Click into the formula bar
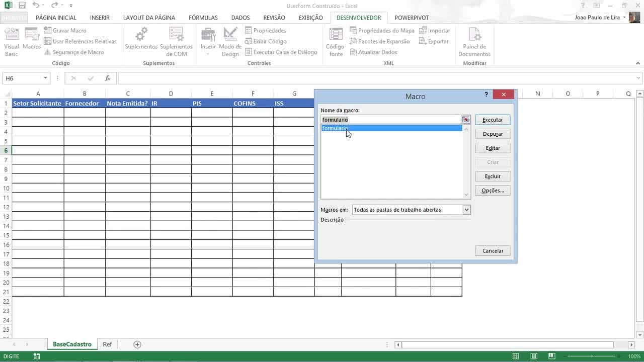The width and height of the screenshot is (644, 362). pos(376,78)
